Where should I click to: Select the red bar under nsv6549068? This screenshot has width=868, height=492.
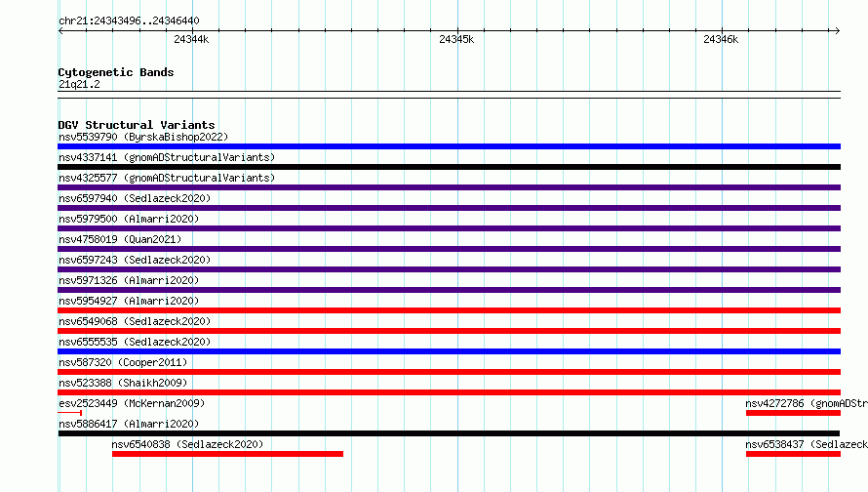tap(449, 331)
